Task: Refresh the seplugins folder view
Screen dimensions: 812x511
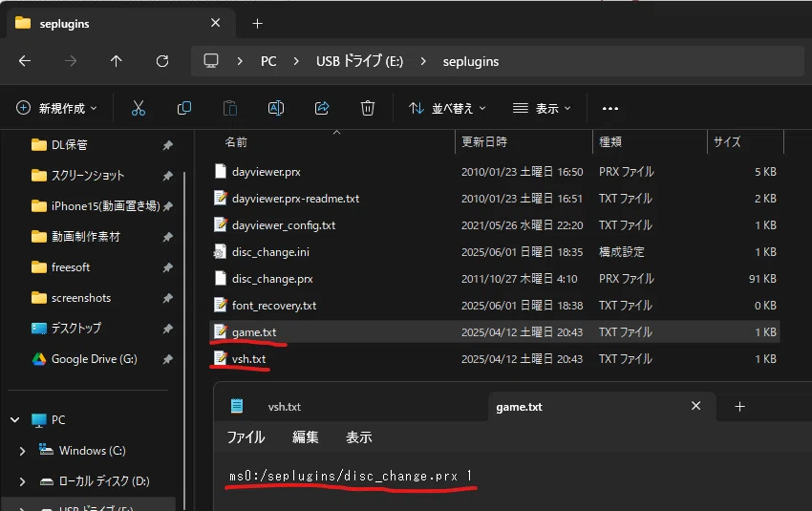Action: point(162,61)
